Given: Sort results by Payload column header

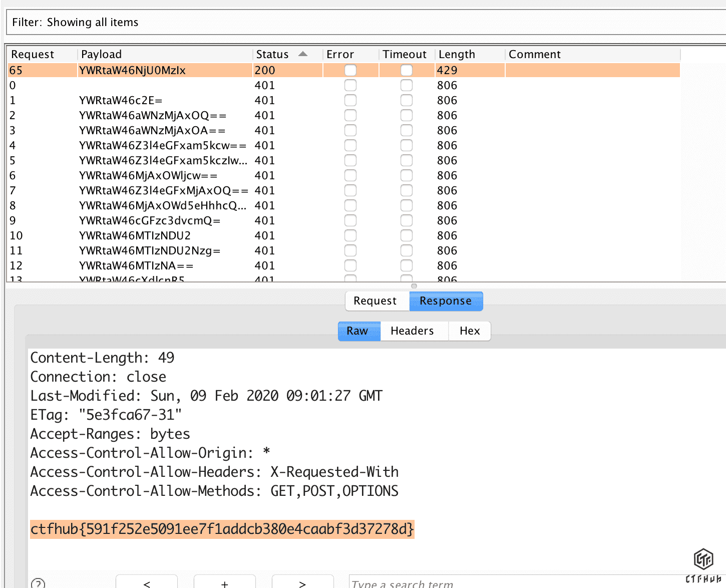Looking at the screenshot, I should pyautogui.click(x=102, y=54).
